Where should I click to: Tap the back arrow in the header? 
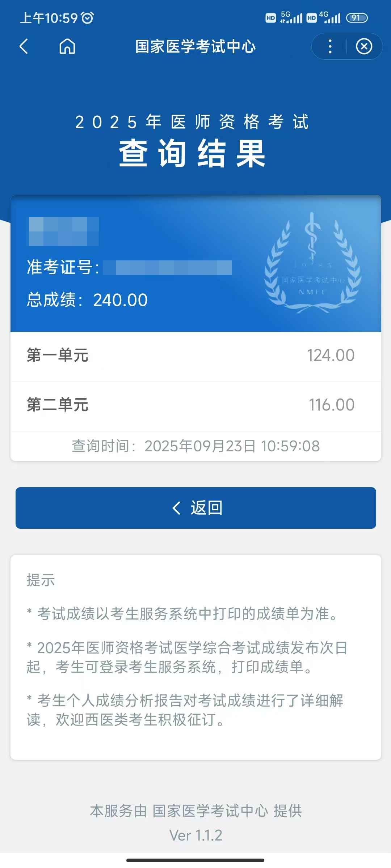pyautogui.click(x=24, y=47)
